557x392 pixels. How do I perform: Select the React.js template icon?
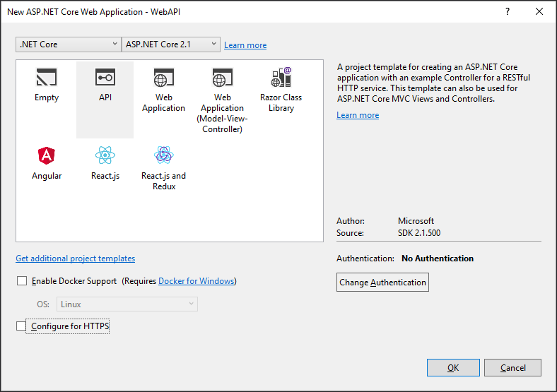[x=105, y=155]
